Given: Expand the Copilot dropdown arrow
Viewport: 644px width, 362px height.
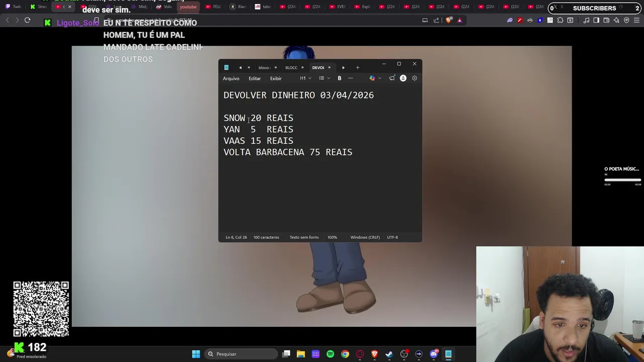Looking at the screenshot, I should pyautogui.click(x=379, y=78).
